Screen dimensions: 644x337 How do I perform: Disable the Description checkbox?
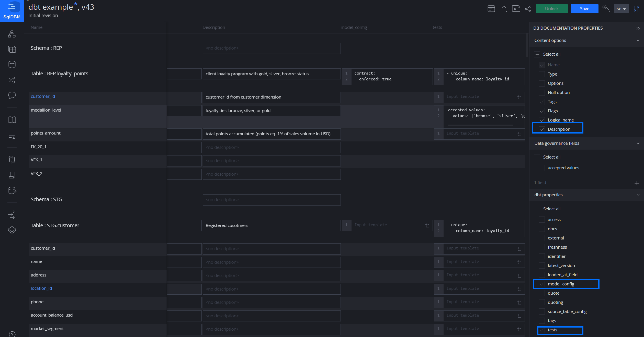542,129
